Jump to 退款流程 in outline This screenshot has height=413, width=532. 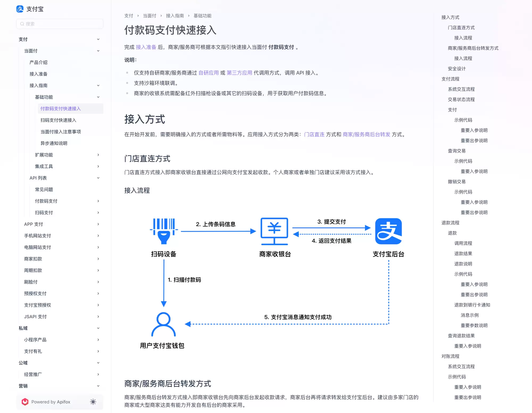click(450, 223)
